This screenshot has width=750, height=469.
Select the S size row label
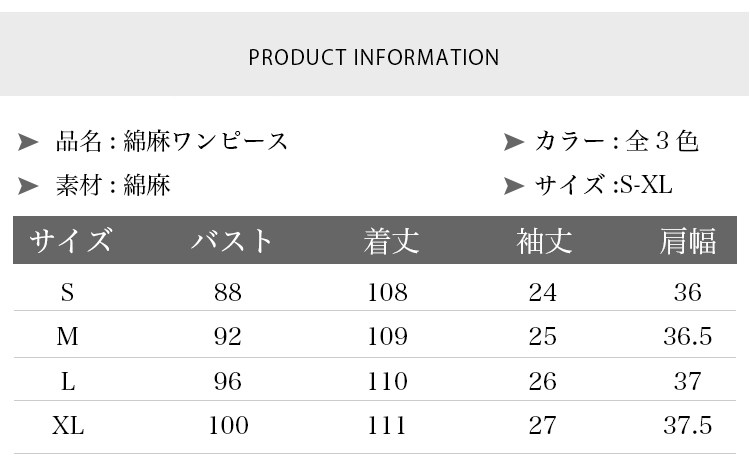point(68,293)
